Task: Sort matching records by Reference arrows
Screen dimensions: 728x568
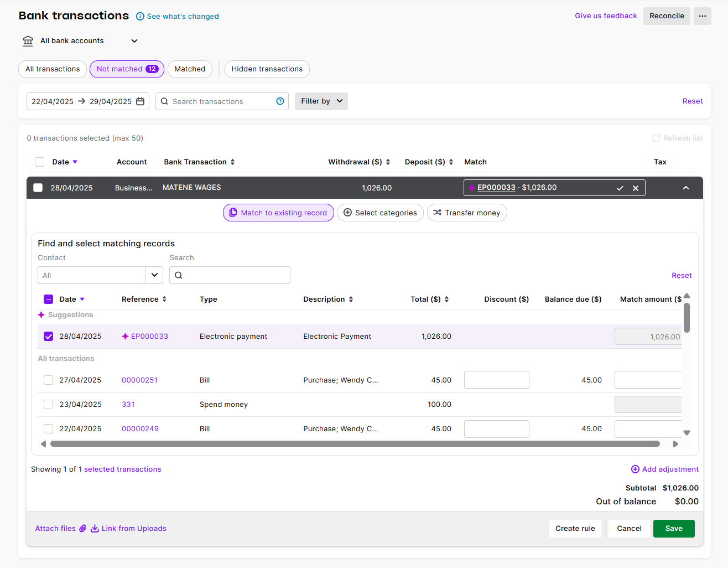Action: [x=164, y=300]
